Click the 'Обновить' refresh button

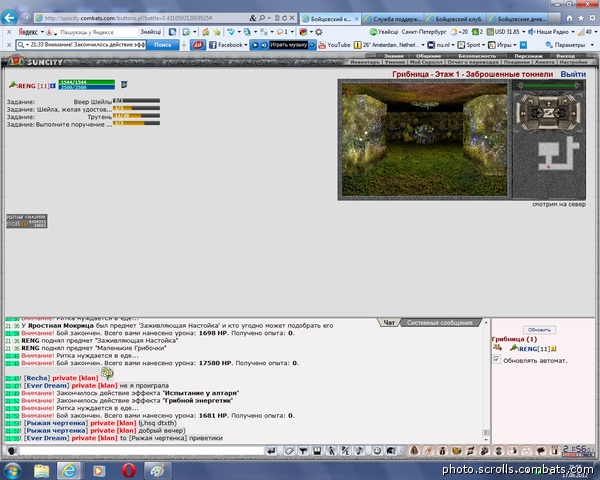pyautogui.click(x=539, y=330)
